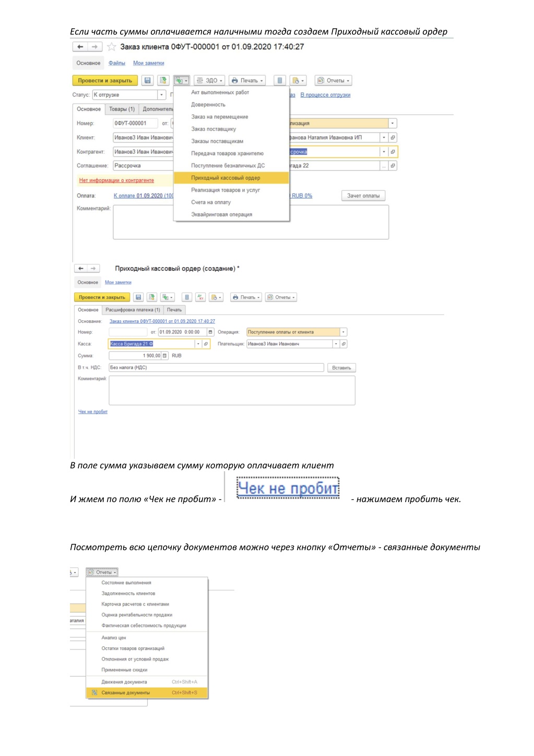
Task: Select Связанные документы in the Отчеты menu
Action: pos(147,693)
